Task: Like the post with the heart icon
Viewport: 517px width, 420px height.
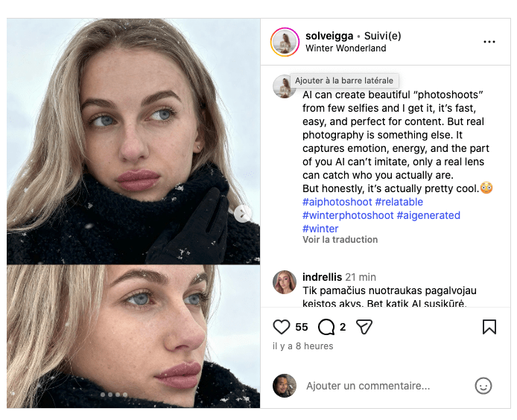Action: (x=281, y=327)
